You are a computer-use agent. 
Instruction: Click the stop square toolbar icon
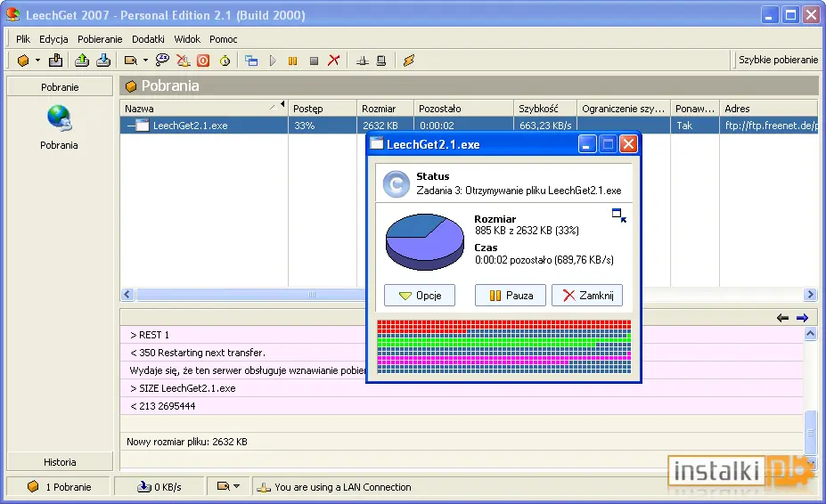[314, 61]
